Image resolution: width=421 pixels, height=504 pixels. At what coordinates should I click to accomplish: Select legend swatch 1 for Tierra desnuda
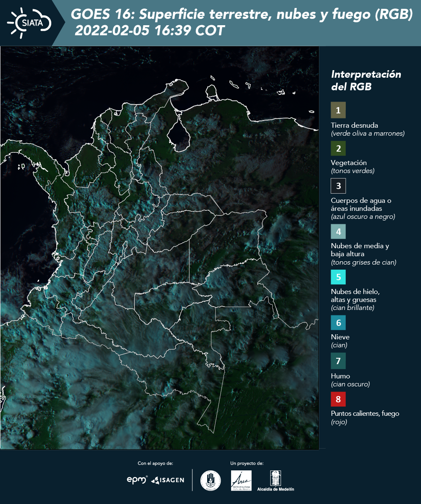pyautogui.click(x=338, y=110)
